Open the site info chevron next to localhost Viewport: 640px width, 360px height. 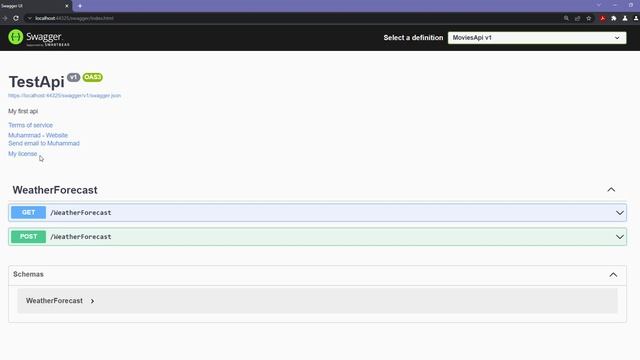pos(29,18)
